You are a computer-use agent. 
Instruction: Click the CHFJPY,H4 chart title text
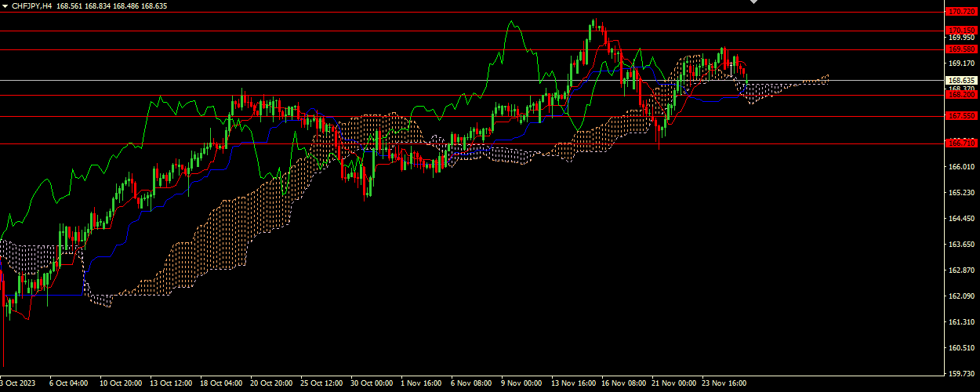tap(32, 5)
